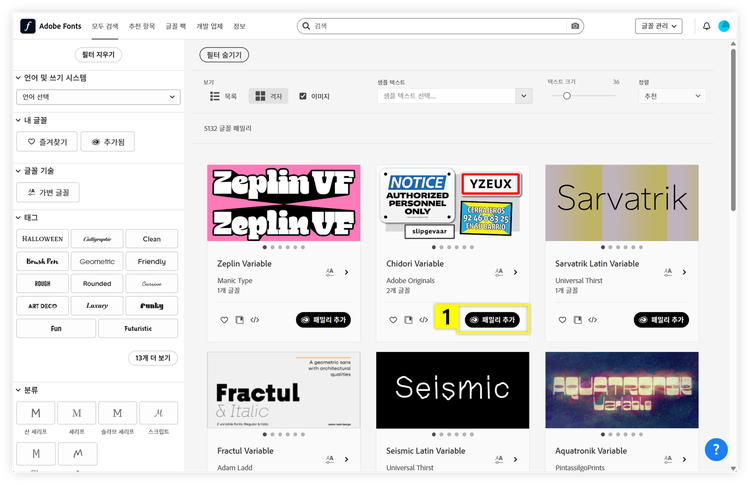Image resolution: width=750 pixels, height=485 pixels.
Task: Click variable font icon on Sarvatrik Latin
Action: click(x=668, y=272)
